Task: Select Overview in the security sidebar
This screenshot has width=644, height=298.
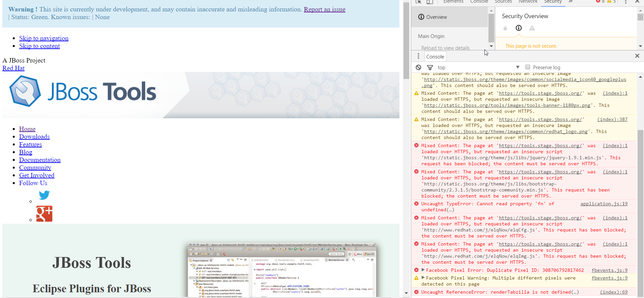Action: click(x=449, y=17)
